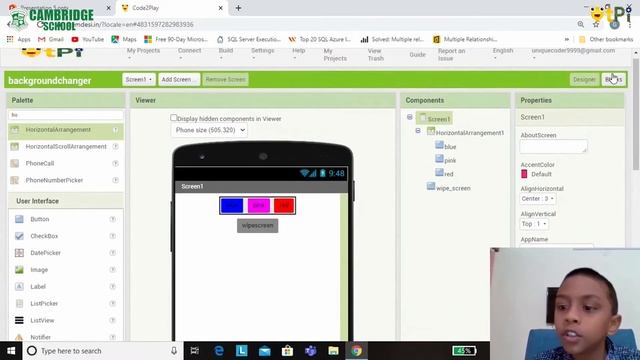This screenshot has height=360, width=640.
Task: Click the Add Screen button
Action: (x=179, y=80)
